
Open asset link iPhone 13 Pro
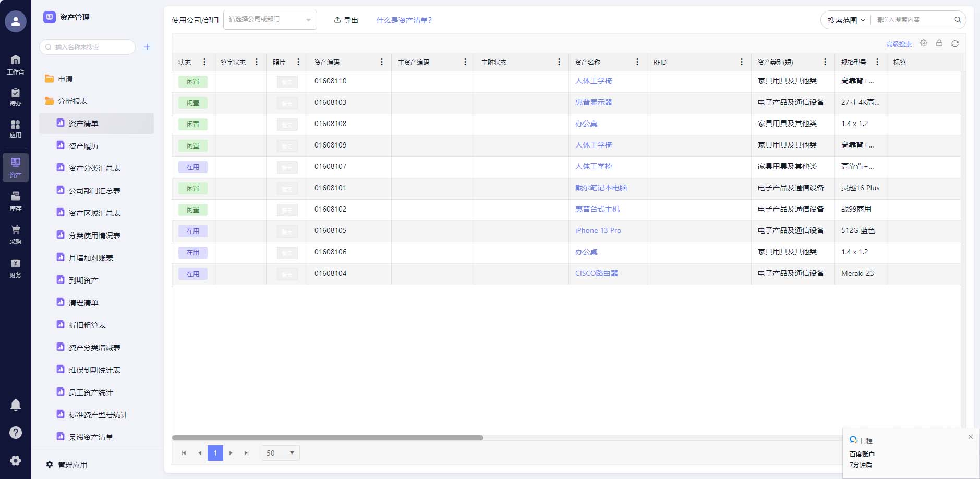[598, 230]
